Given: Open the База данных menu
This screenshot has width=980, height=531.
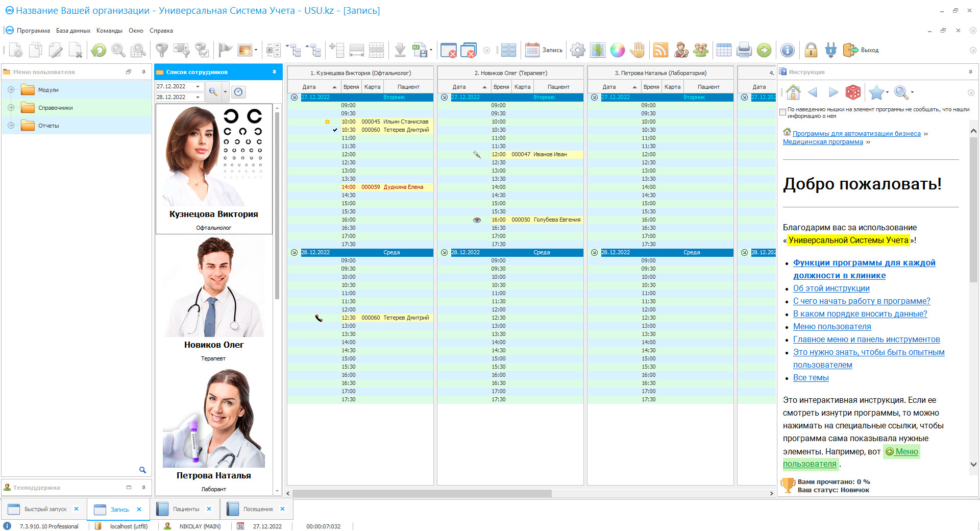Looking at the screenshot, I should (x=73, y=31).
